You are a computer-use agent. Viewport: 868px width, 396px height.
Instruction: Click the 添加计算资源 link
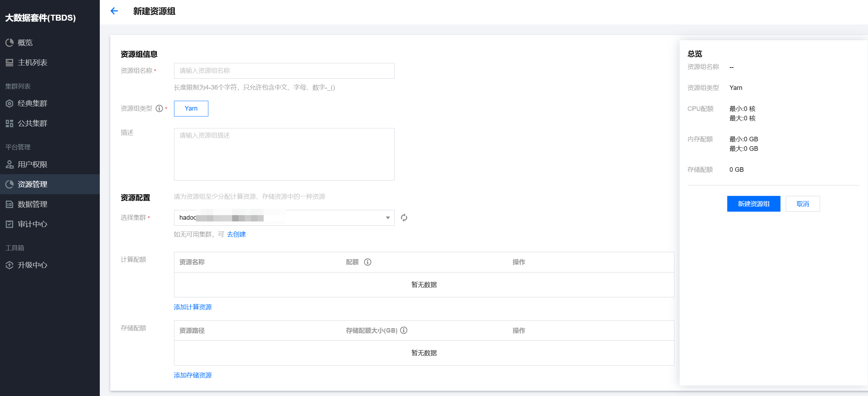[193, 307]
